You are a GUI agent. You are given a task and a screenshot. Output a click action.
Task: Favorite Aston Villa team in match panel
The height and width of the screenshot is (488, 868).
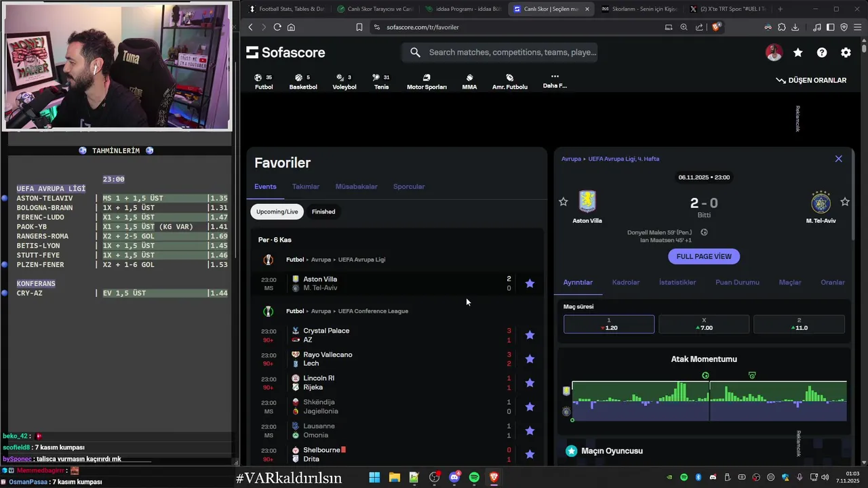tap(563, 201)
